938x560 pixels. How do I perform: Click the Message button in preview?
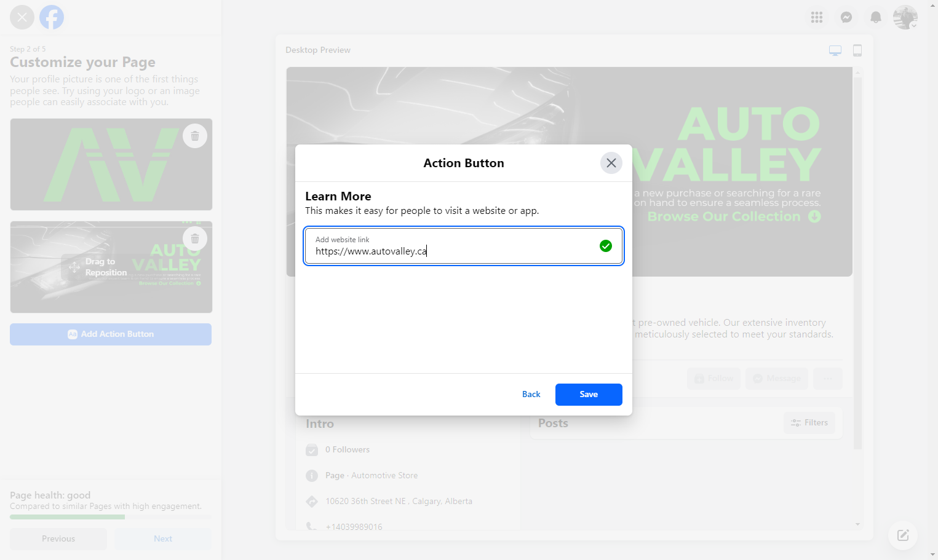777,379
